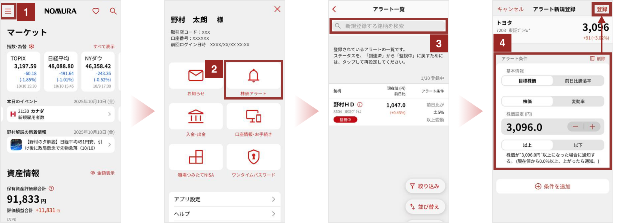
Task: Select 以下 condition
Action: (x=578, y=145)
